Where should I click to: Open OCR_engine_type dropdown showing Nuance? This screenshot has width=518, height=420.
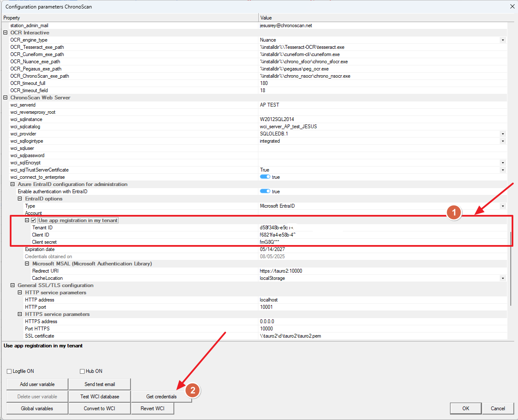coord(503,40)
